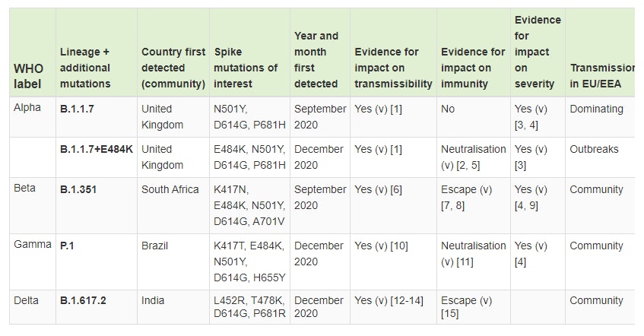644x336 pixels.
Task: Open reference [11] for Gamma neutralisation
Action: 465,262
